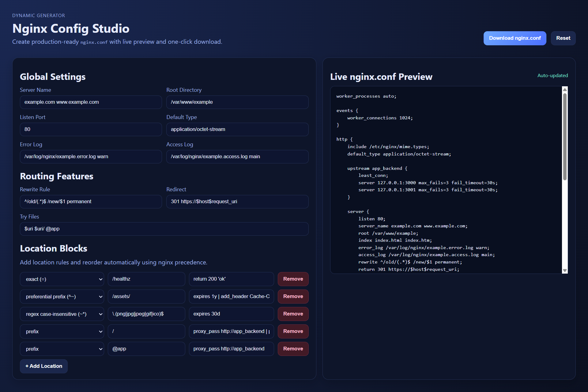
Task: Focus the Access Log path field
Action: point(237,157)
